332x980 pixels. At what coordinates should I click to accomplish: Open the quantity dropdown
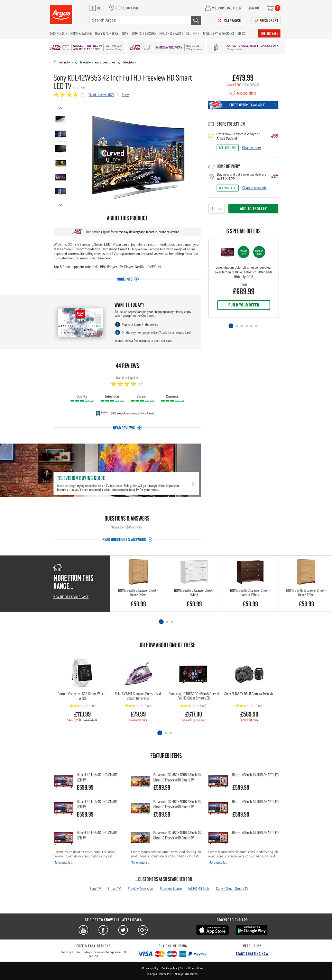(x=216, y=208)
